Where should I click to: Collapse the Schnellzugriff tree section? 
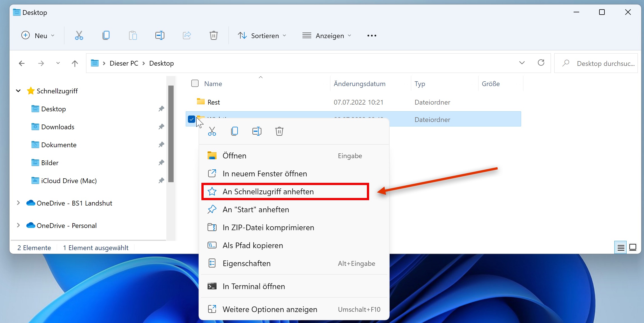click(18, 91)
